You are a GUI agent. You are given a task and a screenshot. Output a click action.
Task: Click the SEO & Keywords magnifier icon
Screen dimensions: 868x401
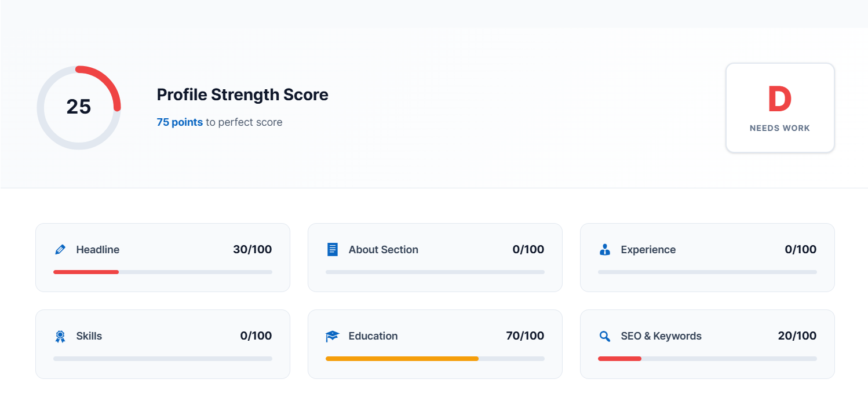tap(604, 336)
